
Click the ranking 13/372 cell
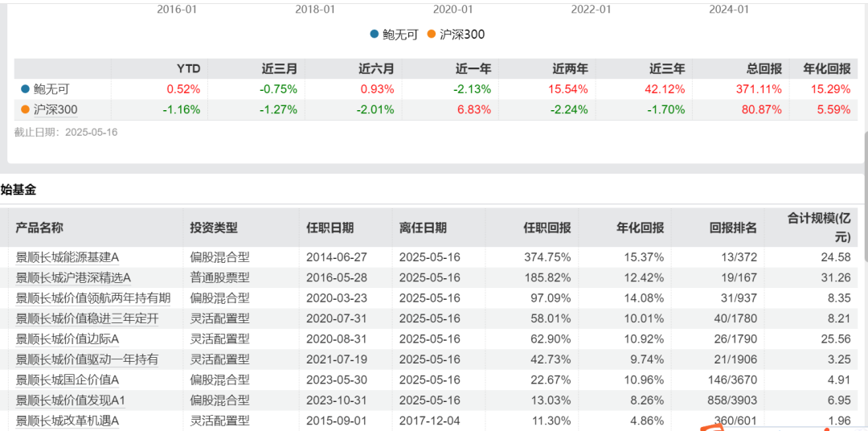[x=739, y=257]
